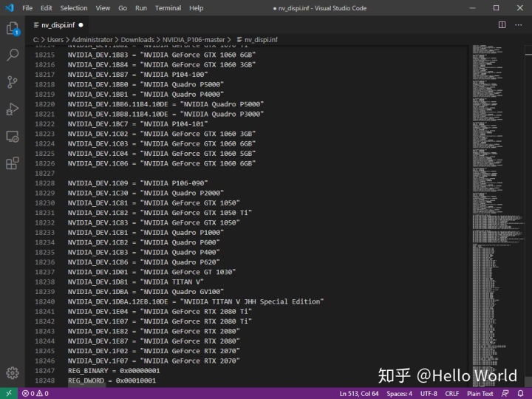
Task: Open the Source Control view
Action: (13, 82)
